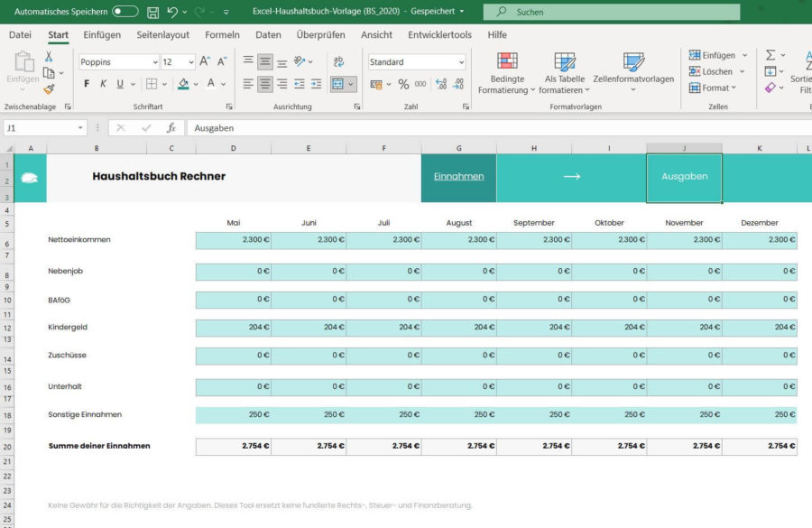The width and height of the screenshot is (812, 528).
Task: Decrease decimal places
Action: point(458,84)
